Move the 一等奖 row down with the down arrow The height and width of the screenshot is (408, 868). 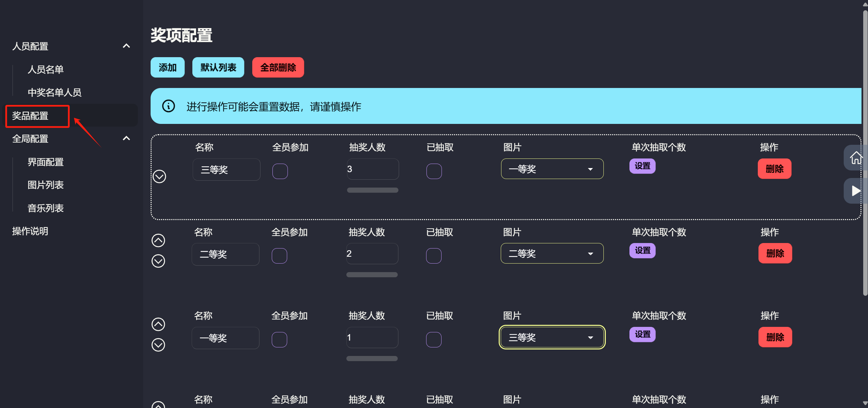pos(158,345)
